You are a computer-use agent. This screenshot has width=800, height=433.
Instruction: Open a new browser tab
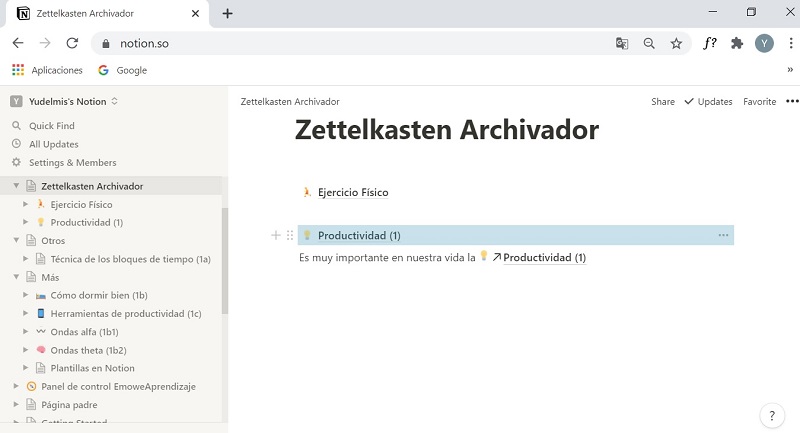pyautogui.click(x=228, y=14)
